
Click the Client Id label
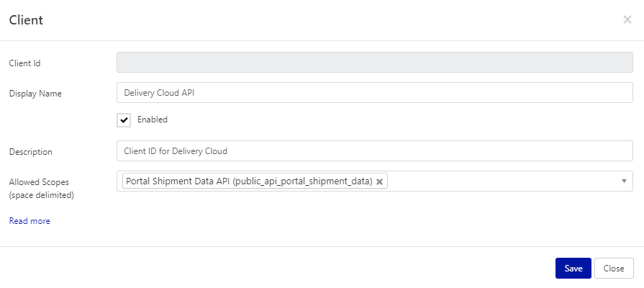[x=24, y=63]
